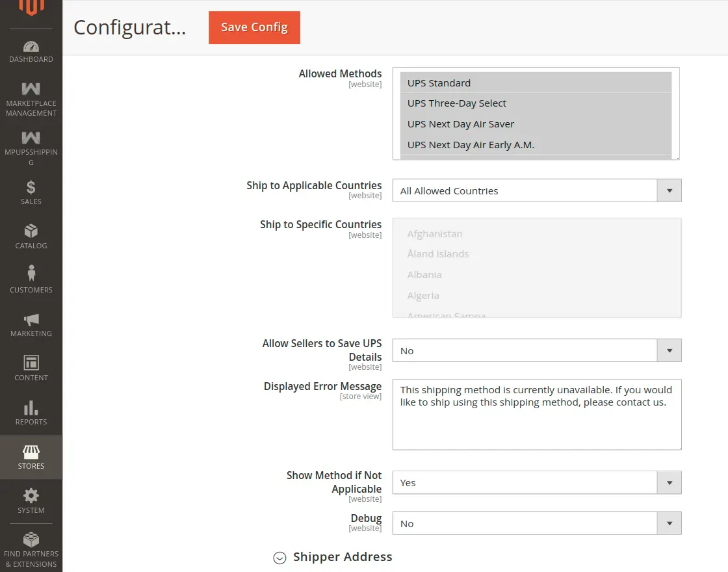The image size is (728, 572).
Task: Open the Reports sidebar icon
Action: 31,412
